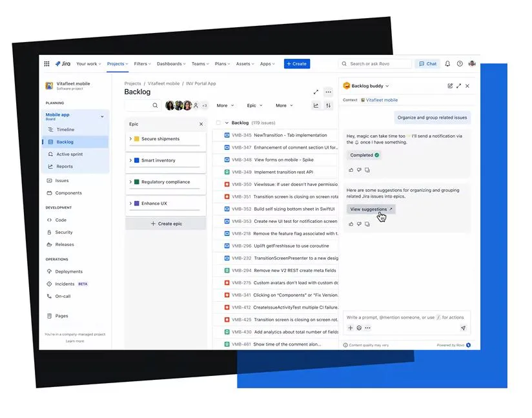532x418 pixels.
Task: Expand the Smart inventory epic
Action: 130,160
